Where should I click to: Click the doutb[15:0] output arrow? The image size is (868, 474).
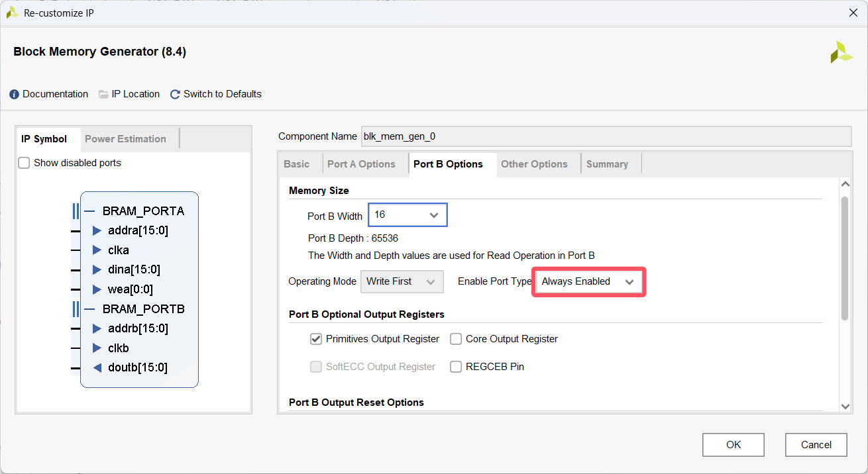pos(97,367)
